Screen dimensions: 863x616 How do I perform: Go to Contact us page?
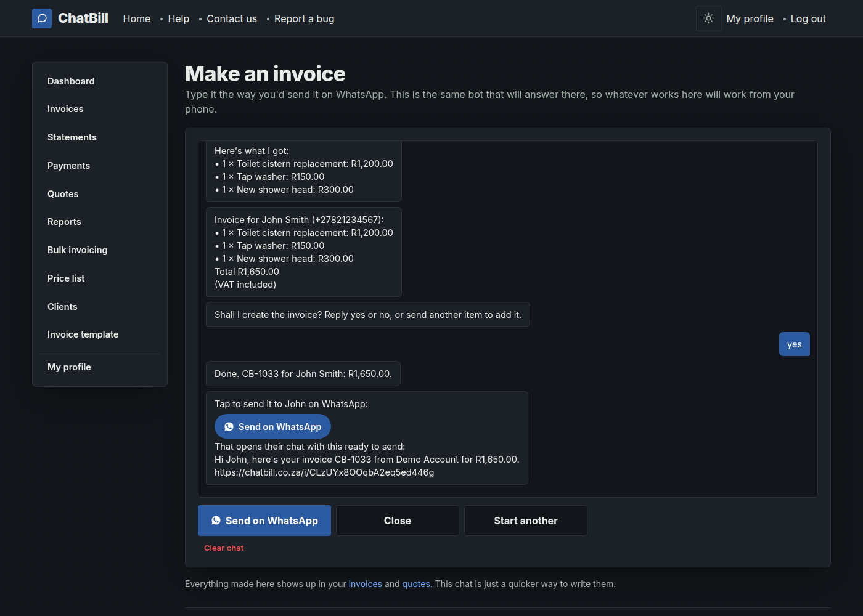[232, 18]
